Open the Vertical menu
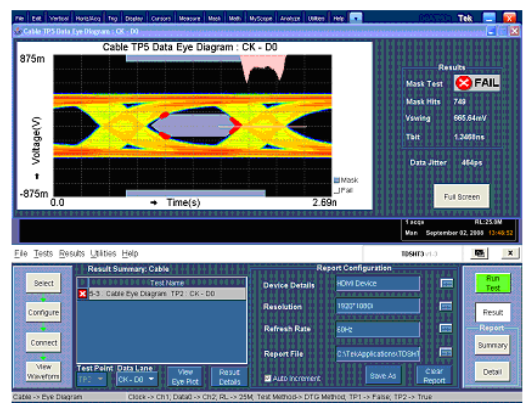Viewport: 532px width, 412px height. tap(59, 18)
